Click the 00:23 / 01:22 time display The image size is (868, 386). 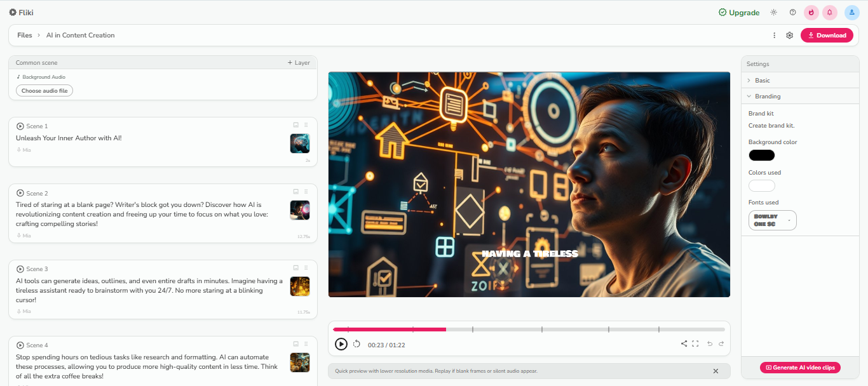tap(386, 345)
